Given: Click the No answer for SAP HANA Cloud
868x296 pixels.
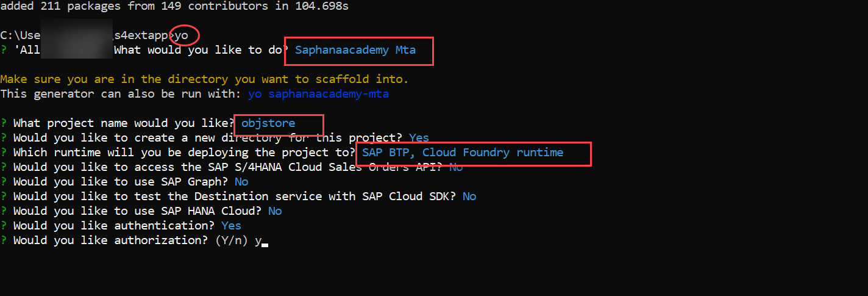Looking at the screenshot, I should (275, 211).
